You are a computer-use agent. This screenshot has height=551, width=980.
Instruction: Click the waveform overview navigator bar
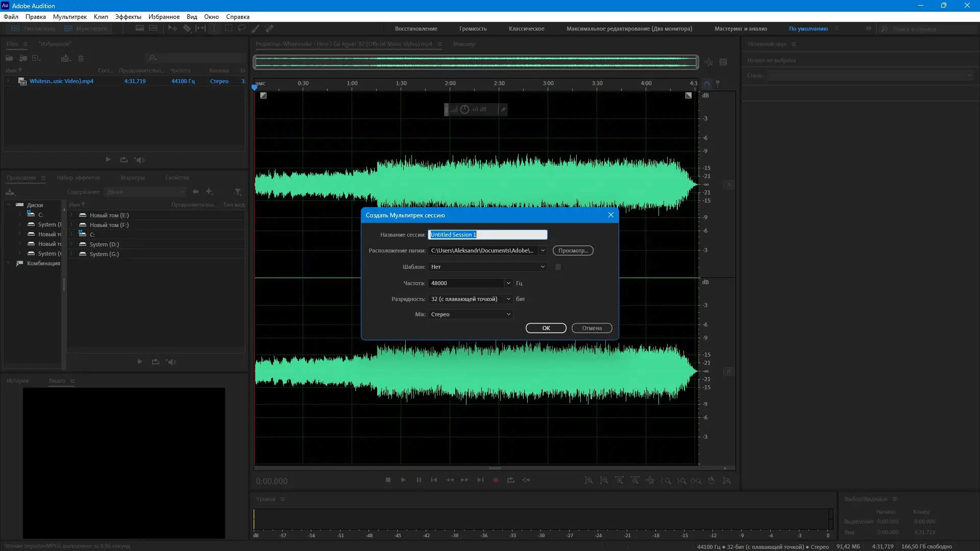point(476,62)
